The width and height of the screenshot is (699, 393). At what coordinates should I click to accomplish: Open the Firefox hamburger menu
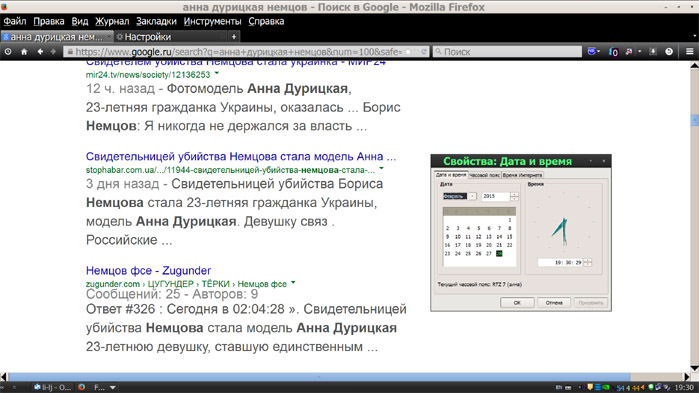[x=689, y=52]
